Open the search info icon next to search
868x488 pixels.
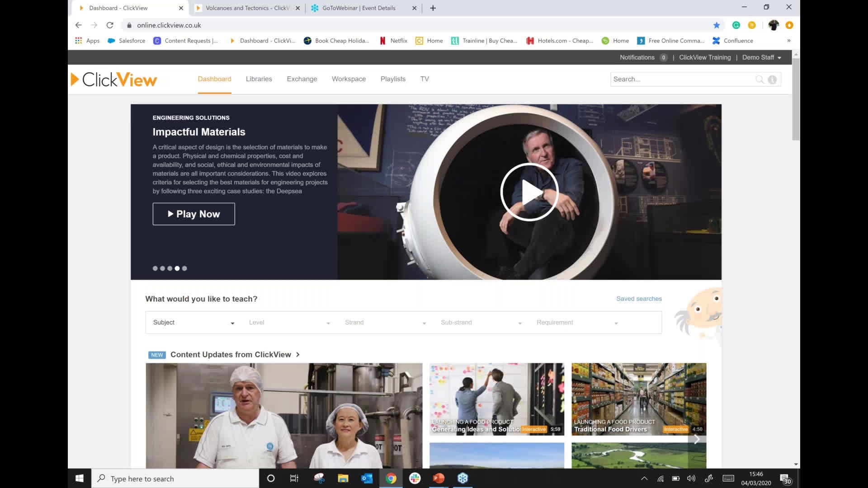pos(772,79)
